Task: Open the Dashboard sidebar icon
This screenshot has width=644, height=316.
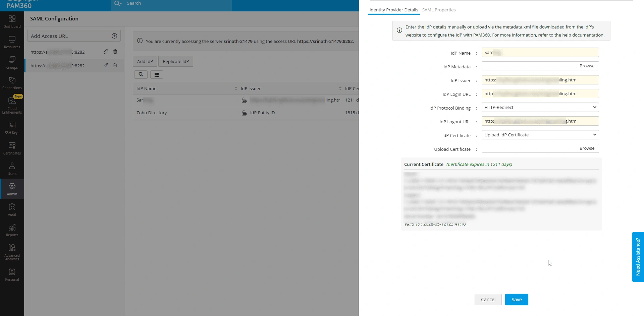Action: pos(12,21)
